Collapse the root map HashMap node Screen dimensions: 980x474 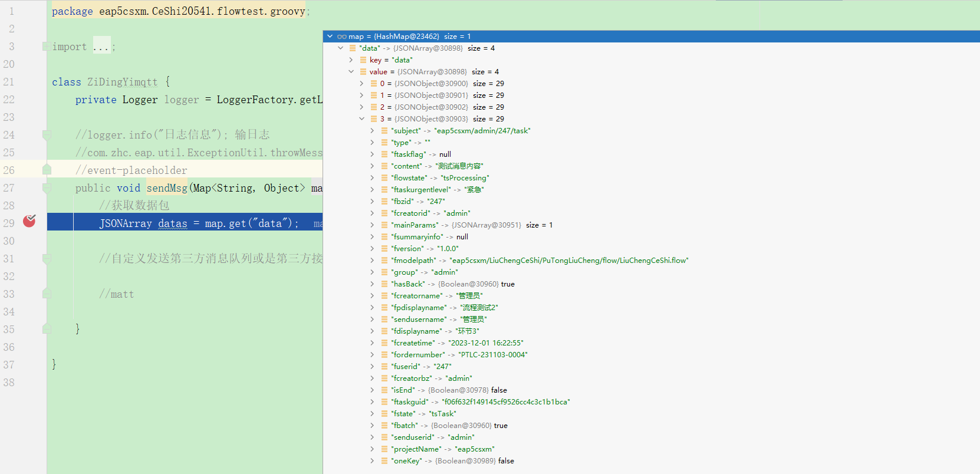[330, 37]
